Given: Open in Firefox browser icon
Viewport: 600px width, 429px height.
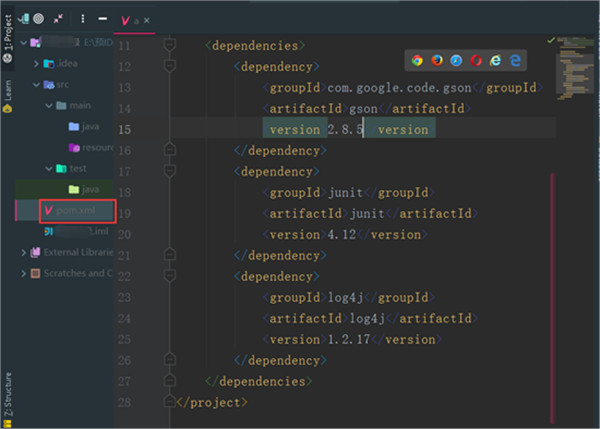Looking at the screenshot, I should coord(436,61).
